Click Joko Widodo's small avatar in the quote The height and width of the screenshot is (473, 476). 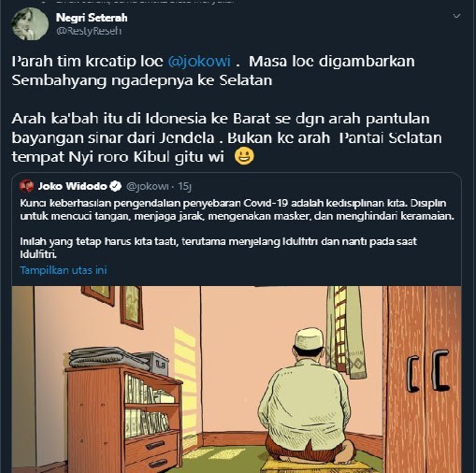(x=26, y=186)
